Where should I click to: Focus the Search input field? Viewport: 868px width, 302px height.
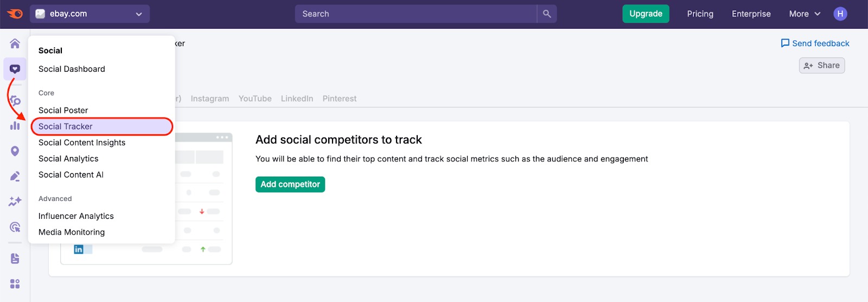point(416,14)
